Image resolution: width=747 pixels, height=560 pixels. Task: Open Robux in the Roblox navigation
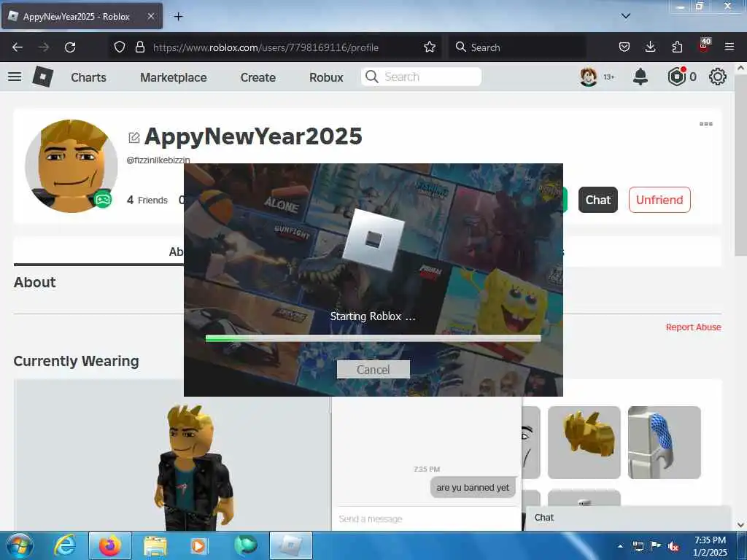coord(326,77)
